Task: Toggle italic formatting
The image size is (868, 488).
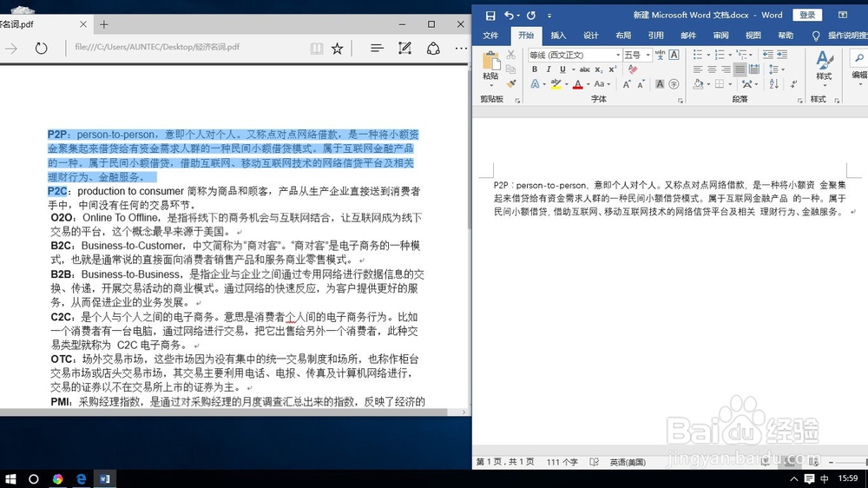Action: click(548, 69)
